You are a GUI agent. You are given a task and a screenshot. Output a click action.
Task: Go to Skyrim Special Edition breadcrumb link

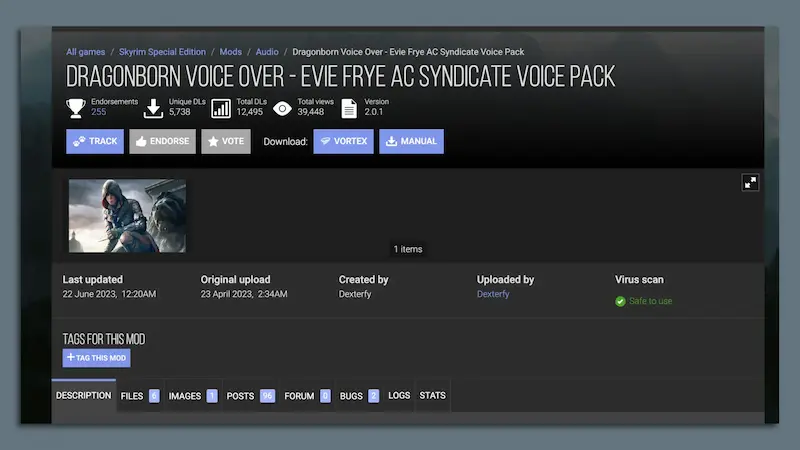click(163, 52)
